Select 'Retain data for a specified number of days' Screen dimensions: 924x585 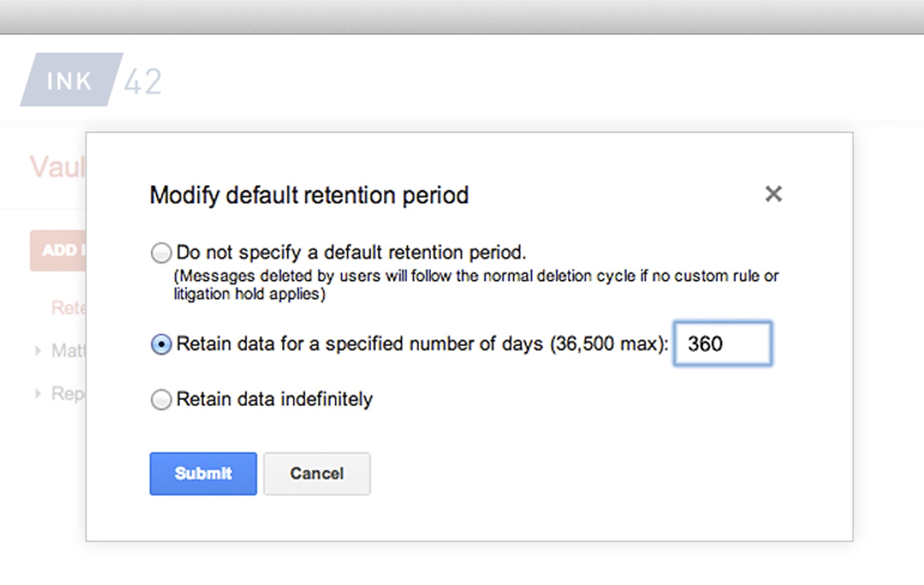click(161, 344)
